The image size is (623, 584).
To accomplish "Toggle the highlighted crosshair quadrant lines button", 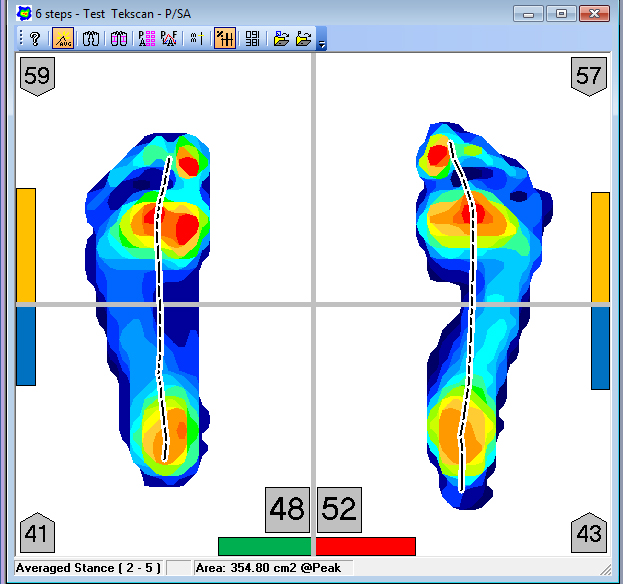I will tap(225, 39).
